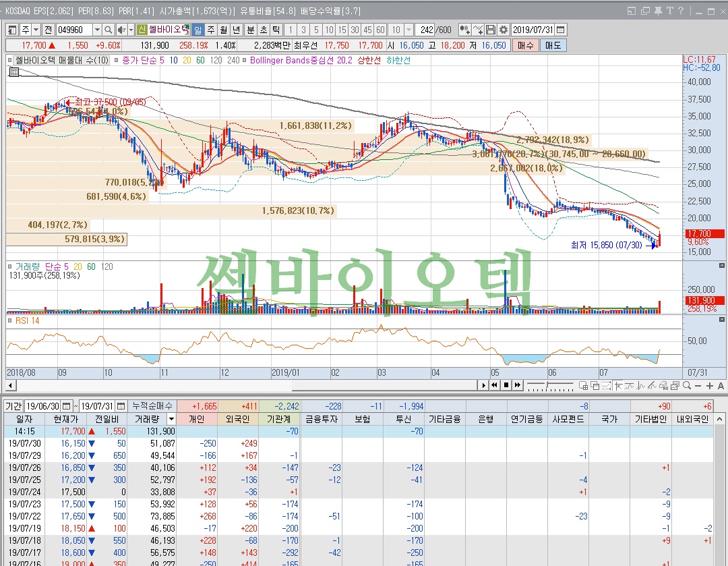Select the 일 daily period toggle
Viewport: 728px width, 566px height.
(x=198, y=30)
